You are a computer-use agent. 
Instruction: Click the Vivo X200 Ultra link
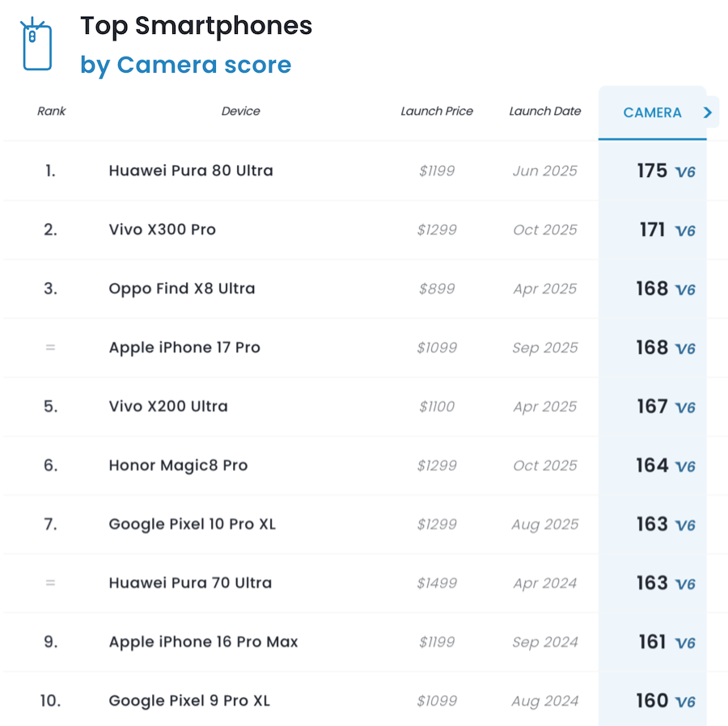pos(168,407)
